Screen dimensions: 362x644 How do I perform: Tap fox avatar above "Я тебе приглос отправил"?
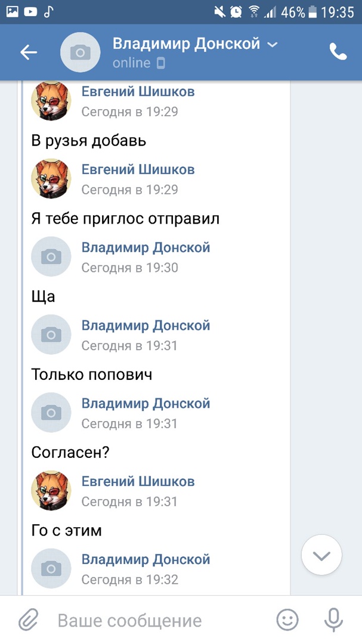(51, 179)
